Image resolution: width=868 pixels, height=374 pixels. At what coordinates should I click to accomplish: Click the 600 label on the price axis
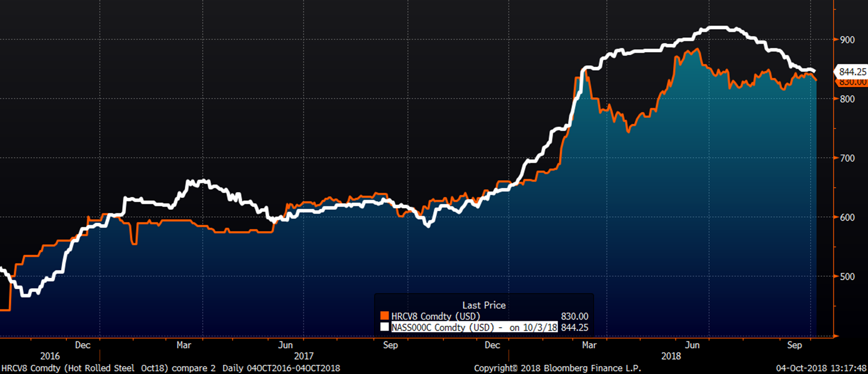[x=846, y=217]
